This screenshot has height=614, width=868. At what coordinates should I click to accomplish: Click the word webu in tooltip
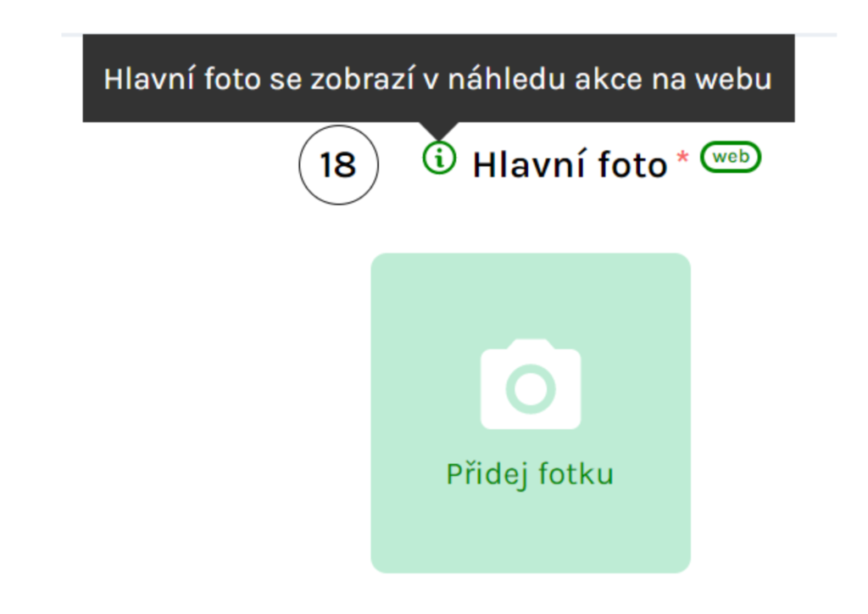(x=733, y=79)
